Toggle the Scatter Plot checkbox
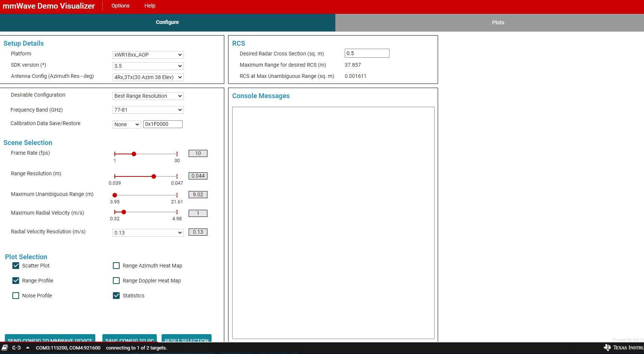Image resolution: width=644 pixels, height=354 pixels. coord(16,266)
